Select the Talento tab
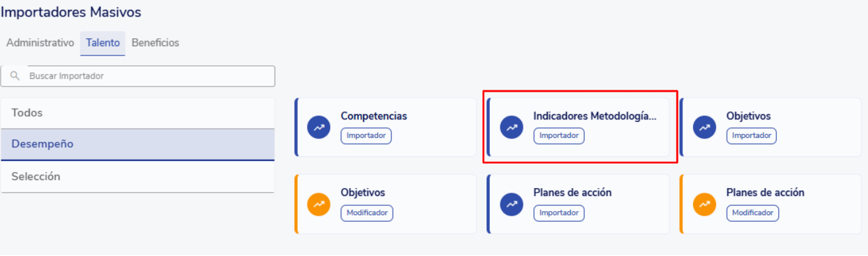Image resolution: width=868 pixels, height=256 pixels. tap(103, 43)
